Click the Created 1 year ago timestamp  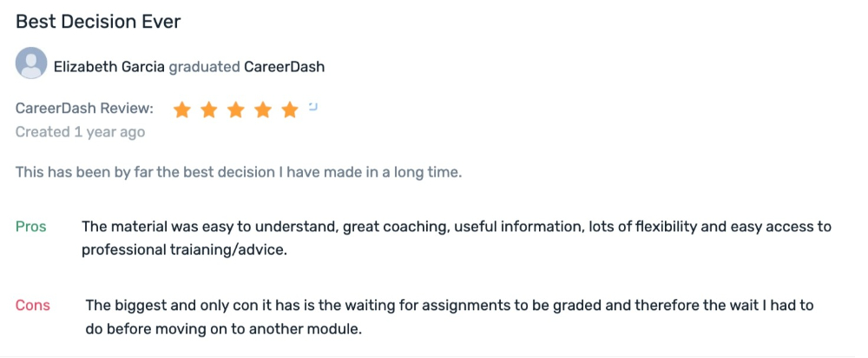coord(80,132)
